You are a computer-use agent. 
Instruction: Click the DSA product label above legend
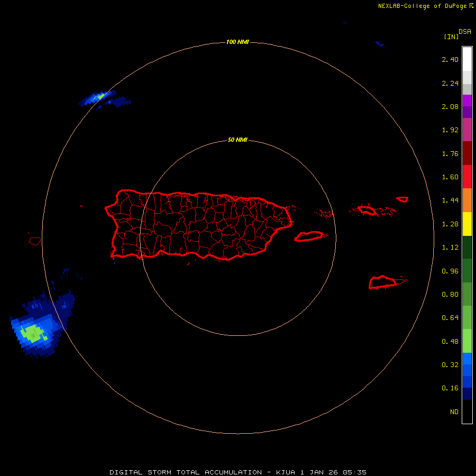point(465,32)
